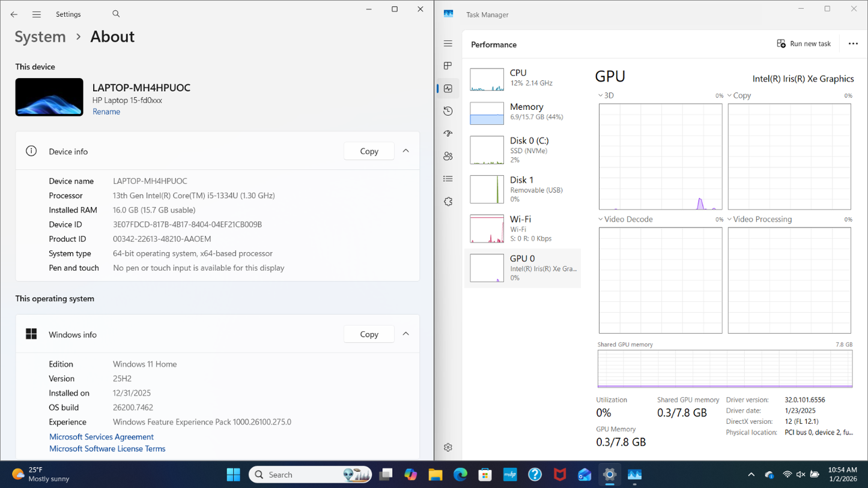Open the Windows Start menu
Image resolution: width=868 pixels, height=488 pixels.
pyautogui.click(x=233, y=475)
